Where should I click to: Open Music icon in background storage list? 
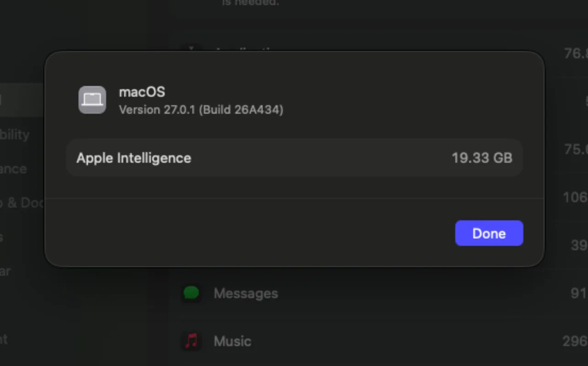click(192, 341)
